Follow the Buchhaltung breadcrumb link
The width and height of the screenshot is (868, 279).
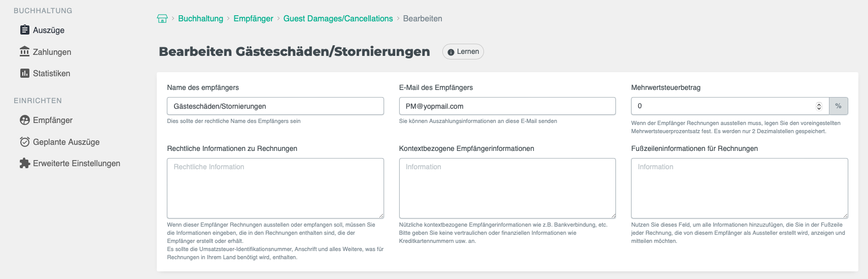pos(200,18)
